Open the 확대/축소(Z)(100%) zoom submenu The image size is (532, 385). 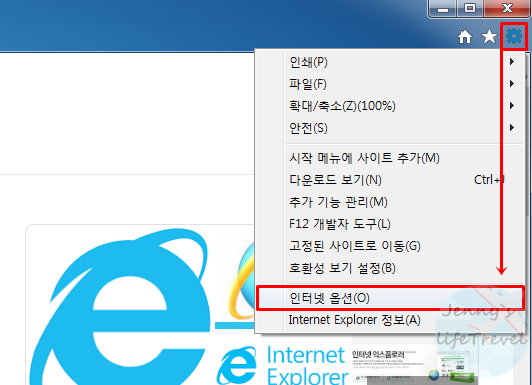[390, 106]
